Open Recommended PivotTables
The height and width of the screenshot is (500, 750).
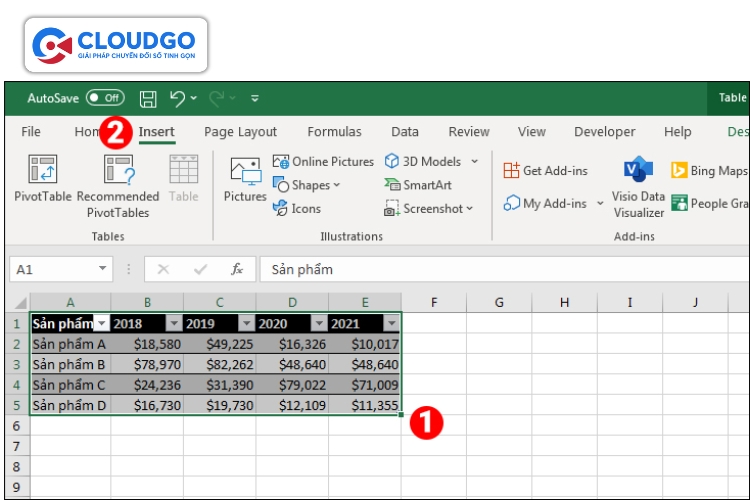click(118, 171)
